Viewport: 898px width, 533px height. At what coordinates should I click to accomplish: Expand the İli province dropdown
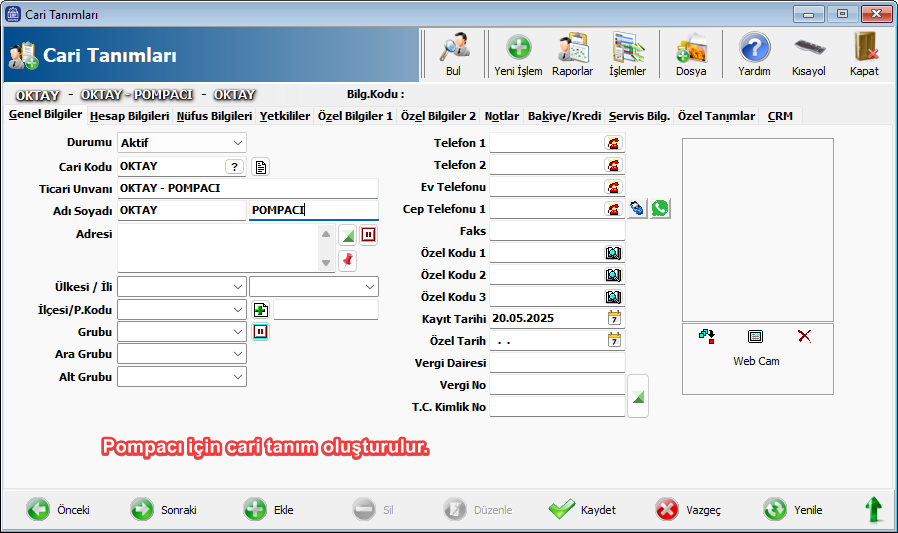point(370,287)
